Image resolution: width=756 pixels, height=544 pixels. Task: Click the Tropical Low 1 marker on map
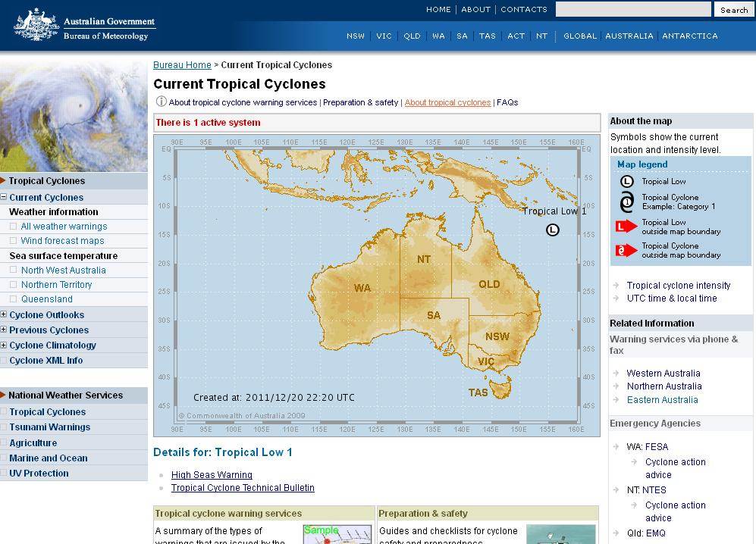coord(553,230)
